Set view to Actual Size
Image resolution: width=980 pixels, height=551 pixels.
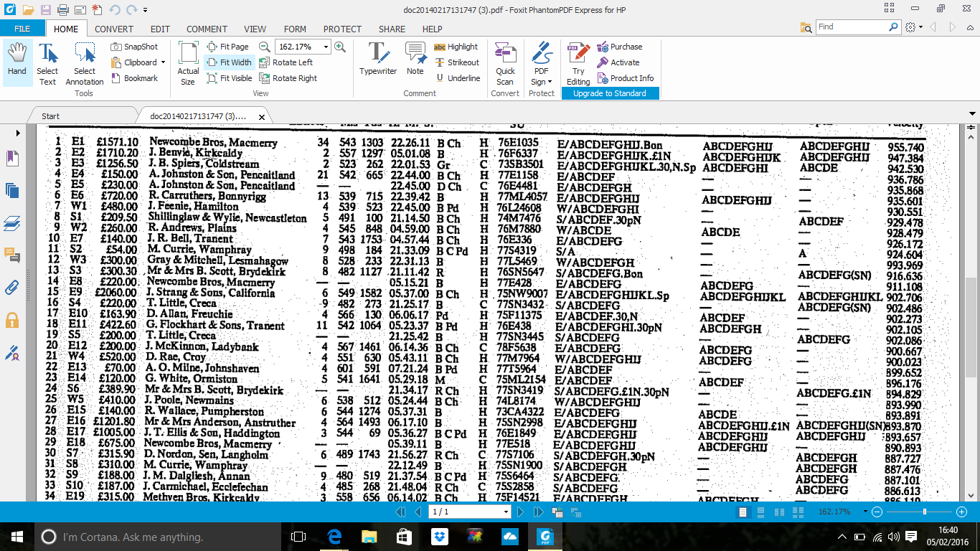coord(188,62)
